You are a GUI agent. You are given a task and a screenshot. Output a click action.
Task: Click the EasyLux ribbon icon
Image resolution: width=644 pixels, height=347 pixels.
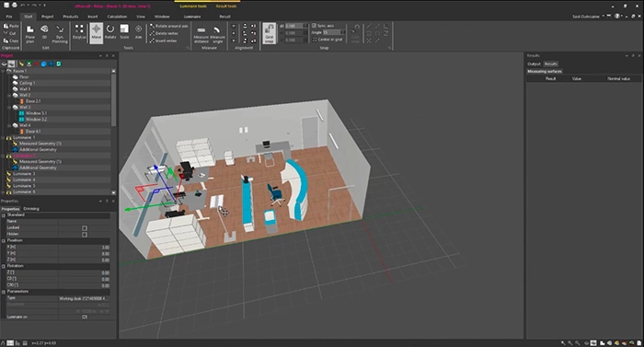[79, 32]
